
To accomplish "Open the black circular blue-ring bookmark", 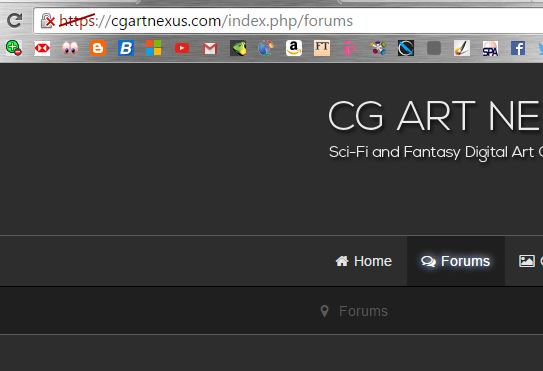I will point(406,48).
